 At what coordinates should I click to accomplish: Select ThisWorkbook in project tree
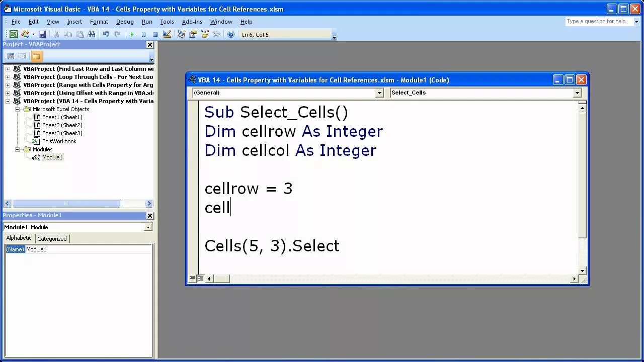[59, 141]
